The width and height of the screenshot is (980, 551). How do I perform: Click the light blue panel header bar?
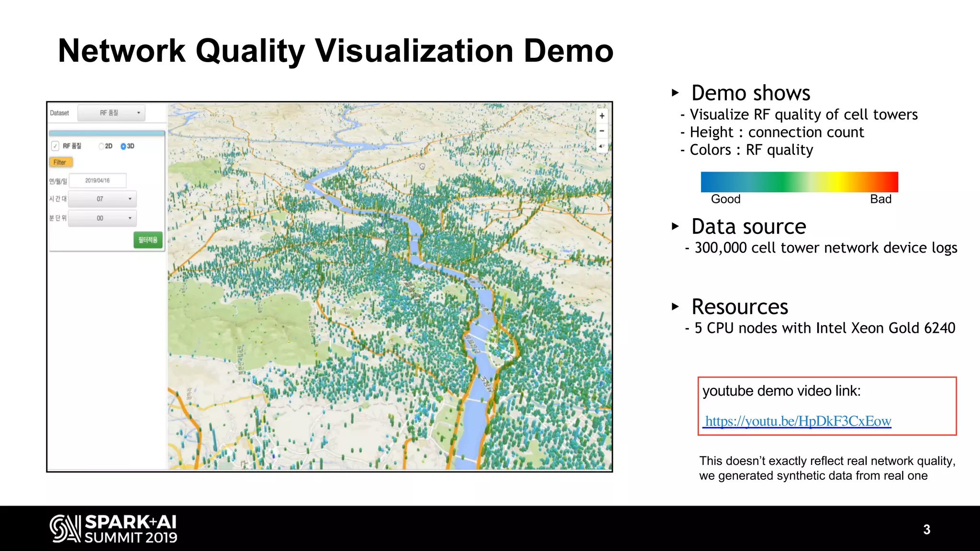tap(107, 133)
